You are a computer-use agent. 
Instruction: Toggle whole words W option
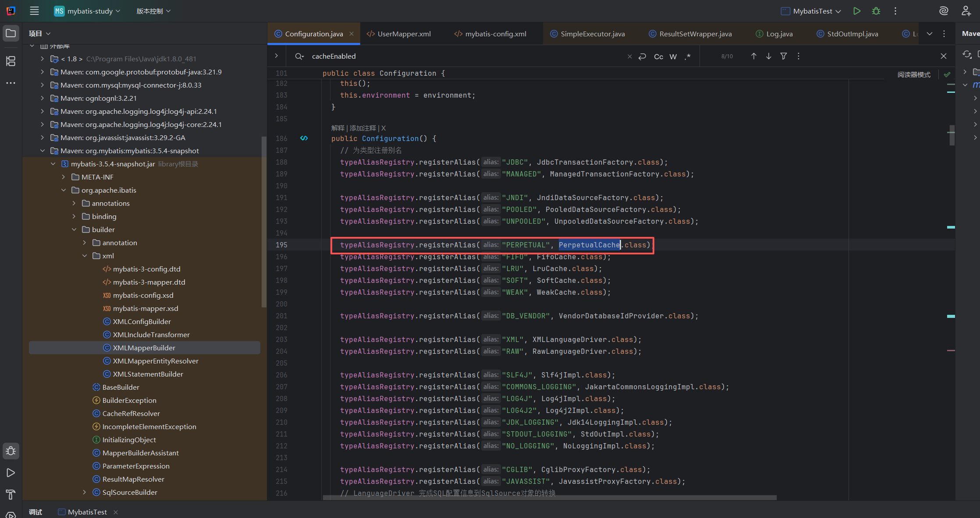[673, 56]
